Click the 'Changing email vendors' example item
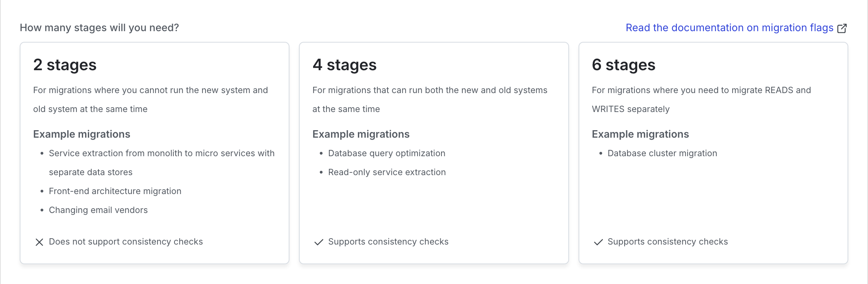Screen dimensions: 868x284 98,210
